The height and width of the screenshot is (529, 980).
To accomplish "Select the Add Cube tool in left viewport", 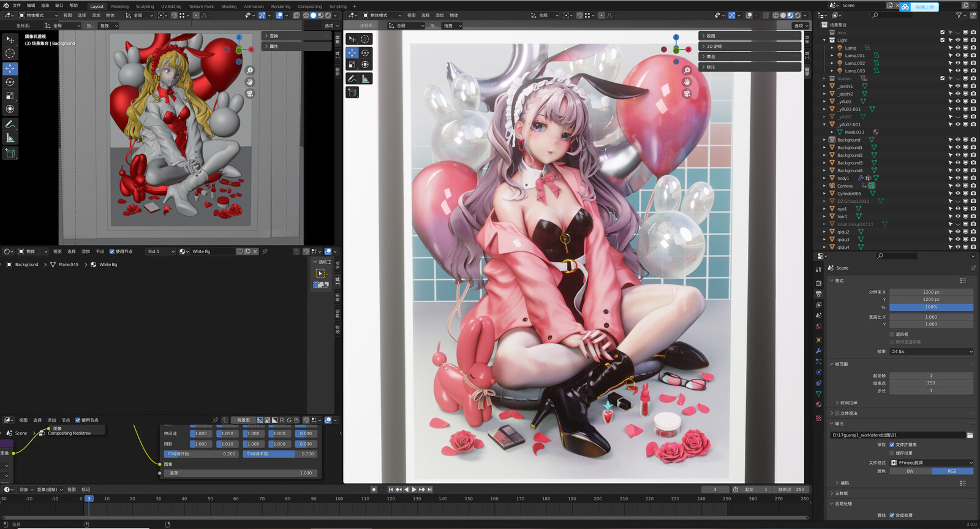I will coord(10,153).
